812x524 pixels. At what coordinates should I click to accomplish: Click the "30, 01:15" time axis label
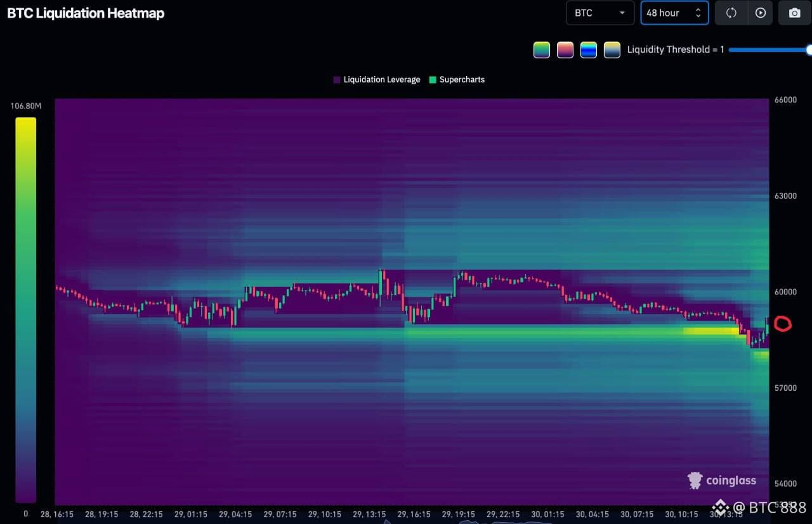click(547, 514)
